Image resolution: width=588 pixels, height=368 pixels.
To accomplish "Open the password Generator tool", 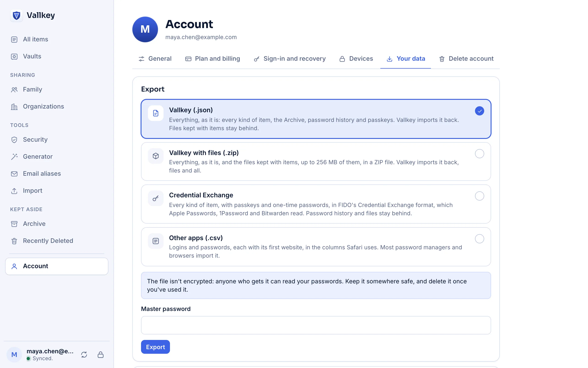I will [x=57, y=157].
